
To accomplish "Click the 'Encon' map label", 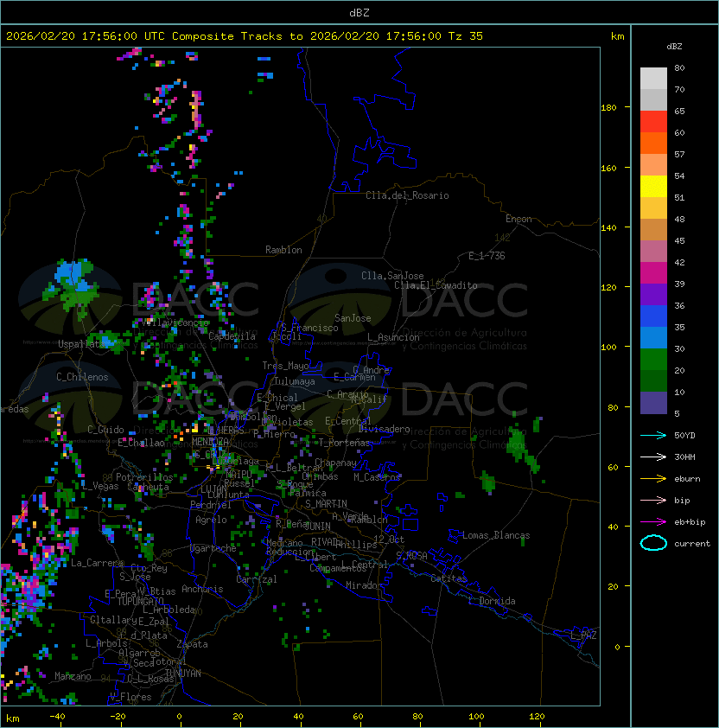I will click(519, 219).
